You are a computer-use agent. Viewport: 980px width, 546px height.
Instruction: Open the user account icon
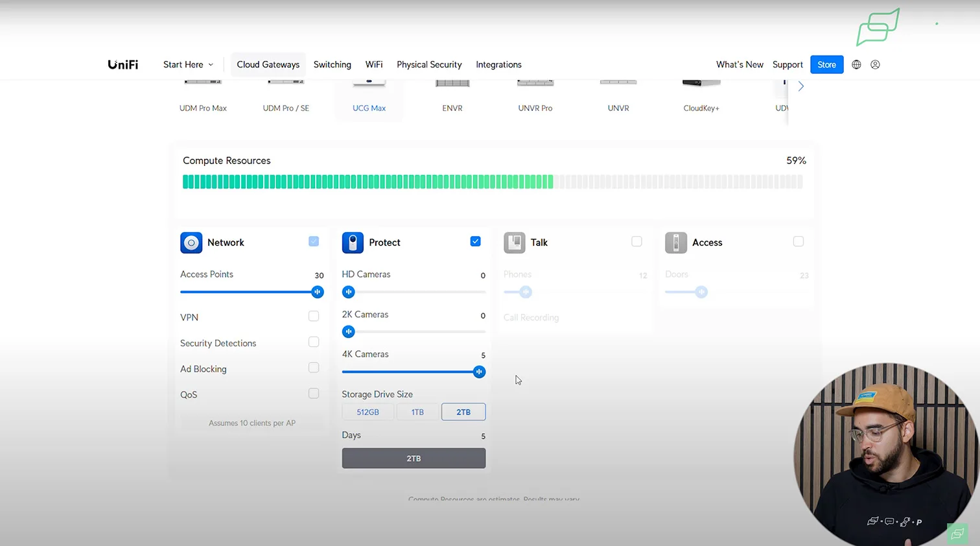click(875, 65)
